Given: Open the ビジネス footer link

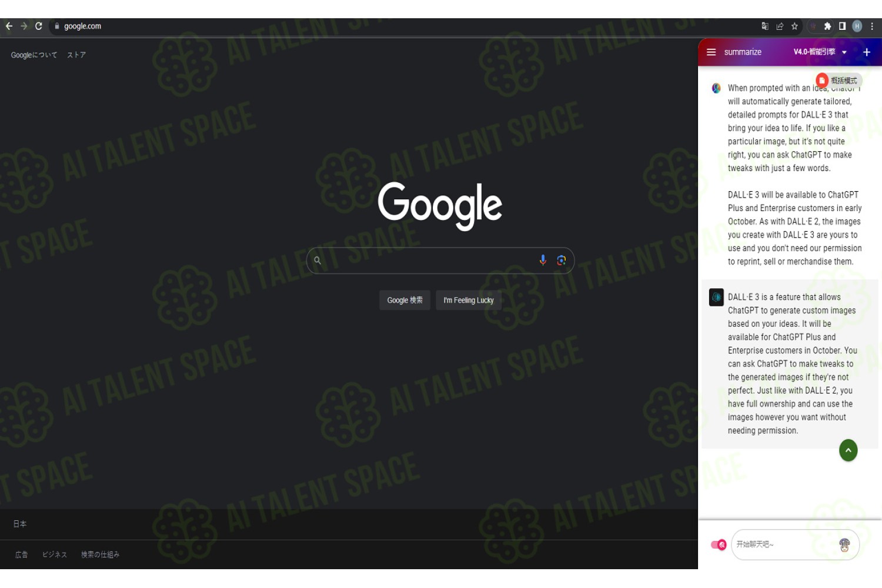Looking at the screenshot, I should pyautogui.click(x=55, y=554).
